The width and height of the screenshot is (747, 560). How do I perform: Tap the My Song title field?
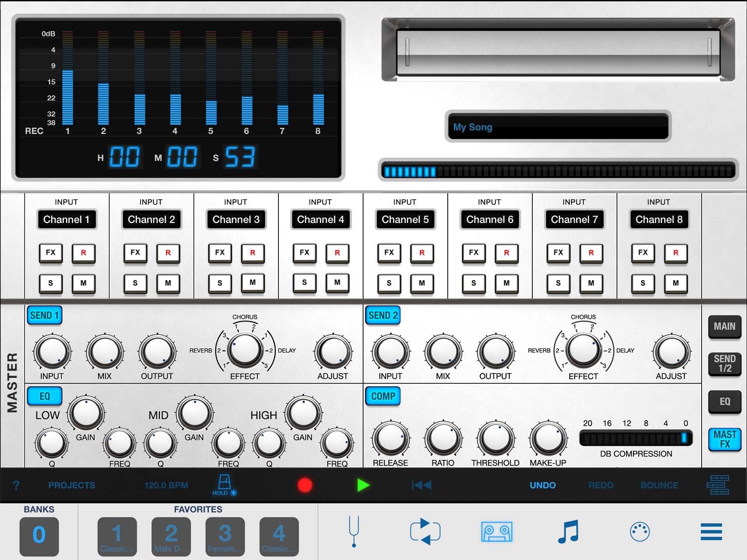(558, 127)
